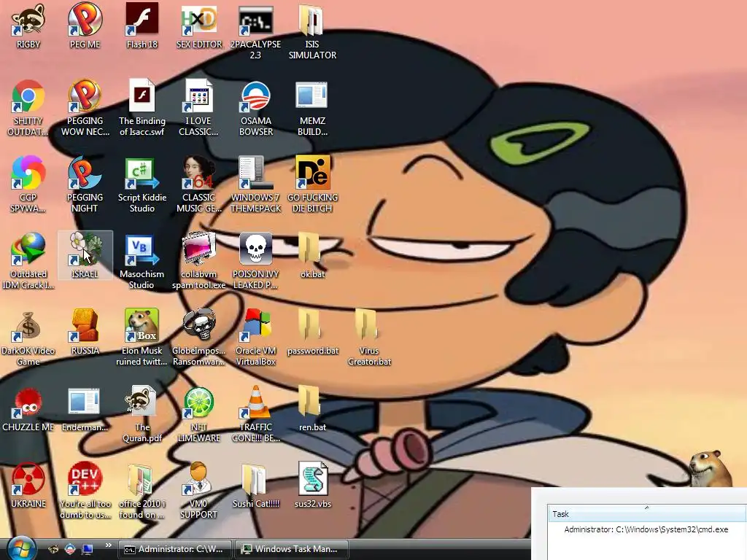Click the Oracle VM VirtualBox shortcut
The image size is (747, 560).
pos(256,326)
